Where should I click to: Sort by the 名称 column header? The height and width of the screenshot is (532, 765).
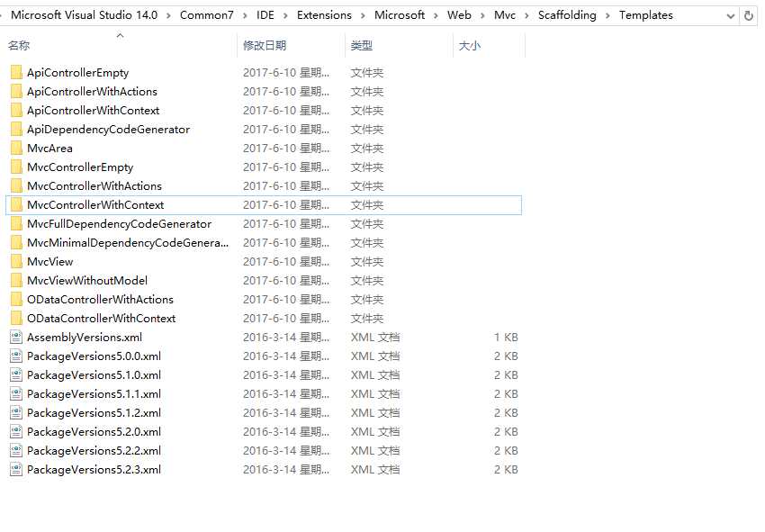point(19,46)
